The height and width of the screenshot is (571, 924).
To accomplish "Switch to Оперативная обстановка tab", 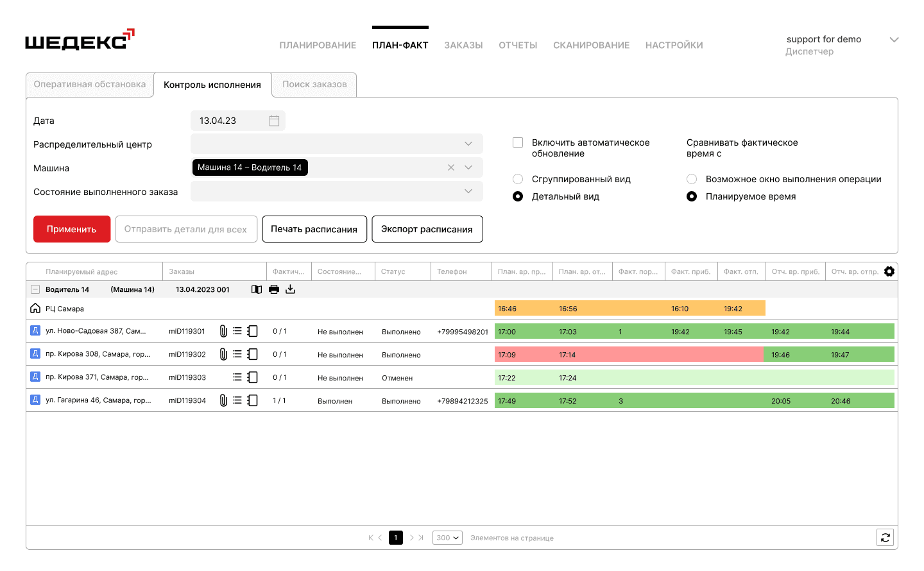I will click(x=90, y=85).
